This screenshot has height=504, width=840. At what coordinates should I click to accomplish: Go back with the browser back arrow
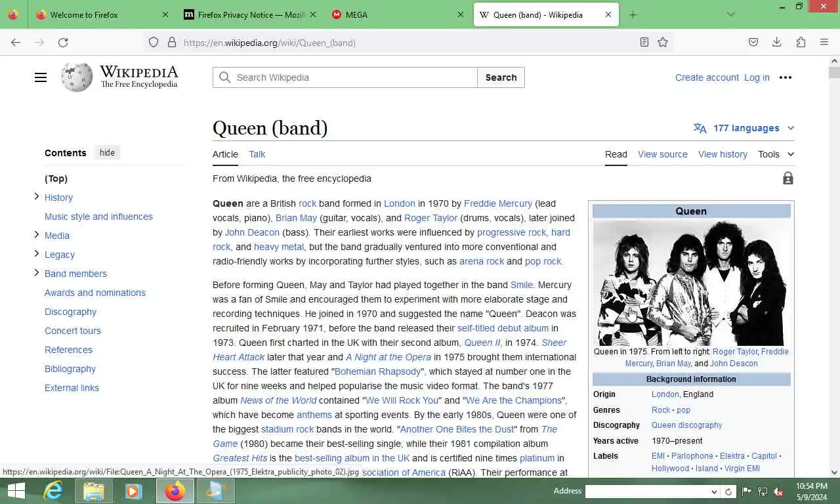(16, 42)
